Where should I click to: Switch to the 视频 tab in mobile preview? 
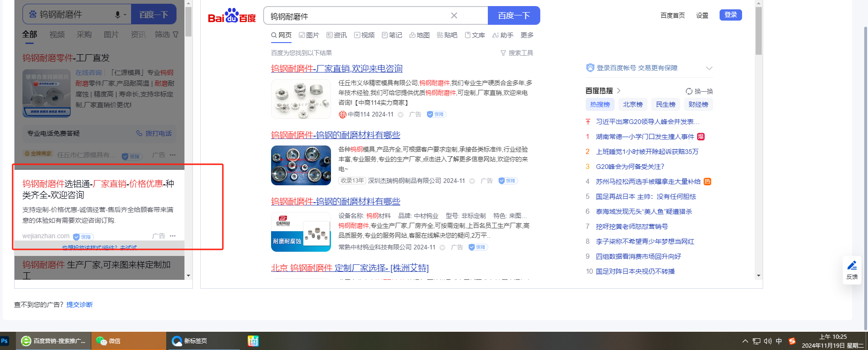(57, 35)
